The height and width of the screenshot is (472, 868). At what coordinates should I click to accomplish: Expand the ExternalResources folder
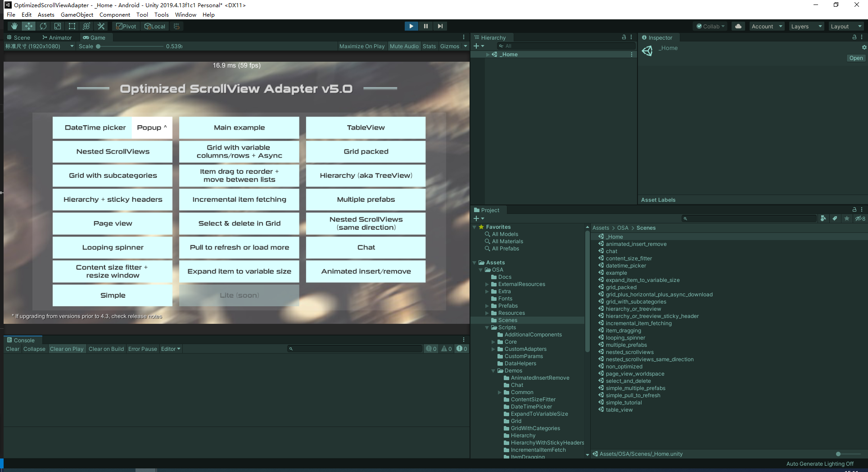tap(487, 284)
